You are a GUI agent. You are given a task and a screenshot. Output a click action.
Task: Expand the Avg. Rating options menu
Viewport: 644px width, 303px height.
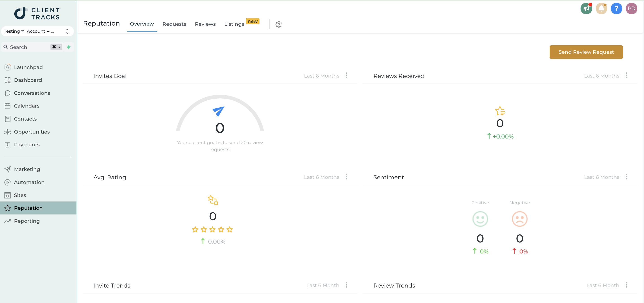346,177
